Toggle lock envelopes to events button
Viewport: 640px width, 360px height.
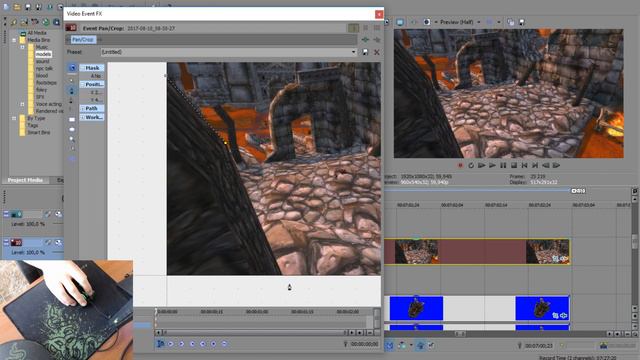pyautogui.click(x=420, y=346)
